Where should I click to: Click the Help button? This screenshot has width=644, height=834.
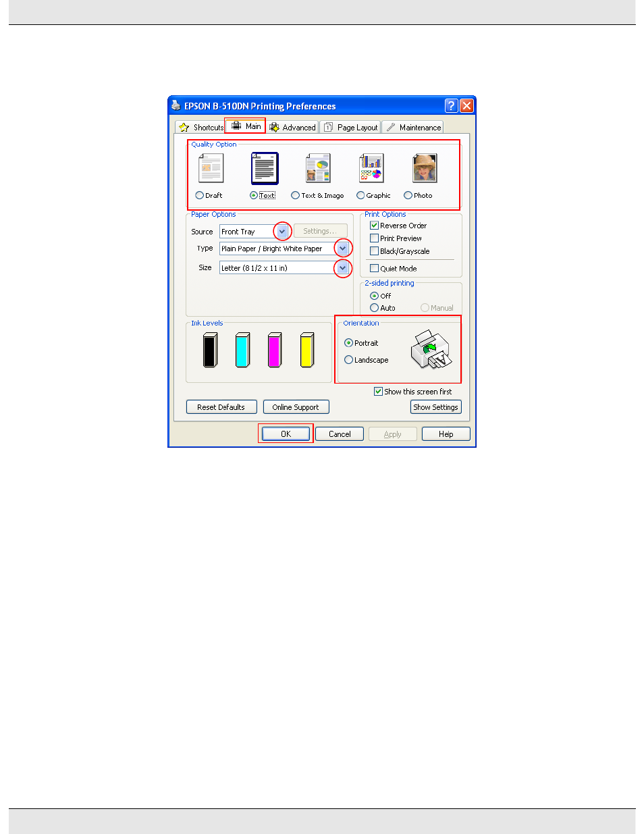coord(446,434)
